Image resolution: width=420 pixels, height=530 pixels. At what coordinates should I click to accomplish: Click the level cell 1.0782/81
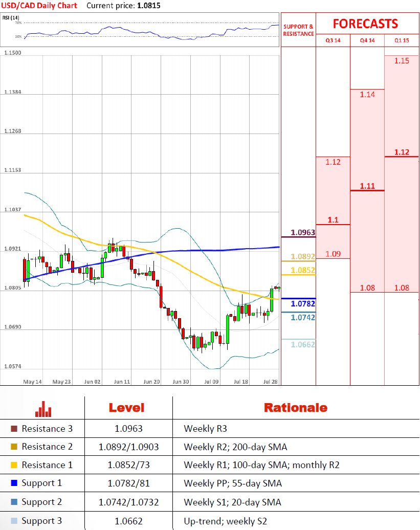[x=129, y=483]
